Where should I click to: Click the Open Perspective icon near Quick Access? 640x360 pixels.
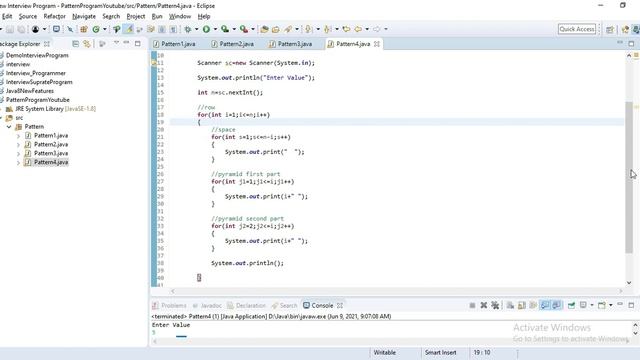pyautogui.click(x=610, y=29)
